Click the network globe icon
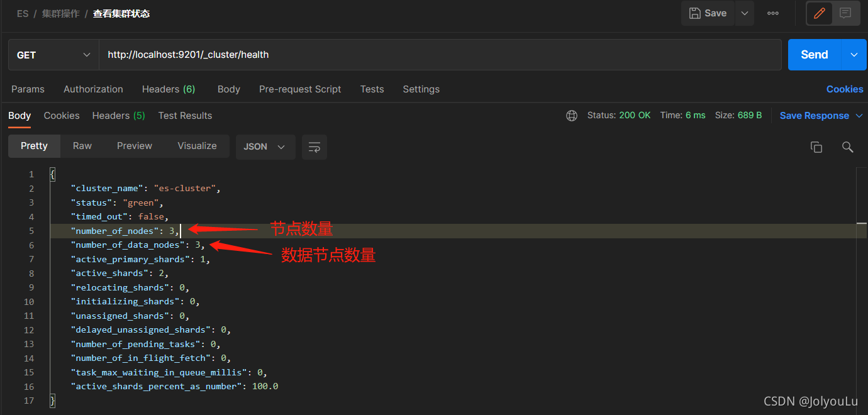The image size is (868, 415). (572, 116)
